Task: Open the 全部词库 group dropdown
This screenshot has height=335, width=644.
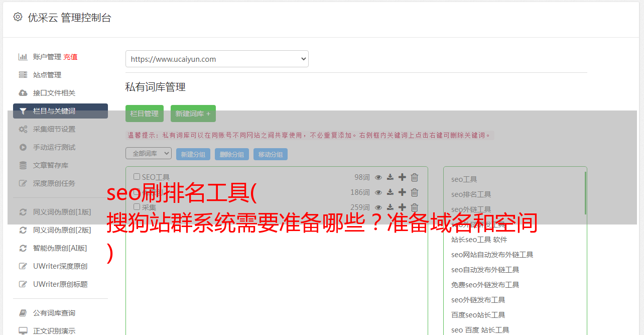Action: (149, 153)
